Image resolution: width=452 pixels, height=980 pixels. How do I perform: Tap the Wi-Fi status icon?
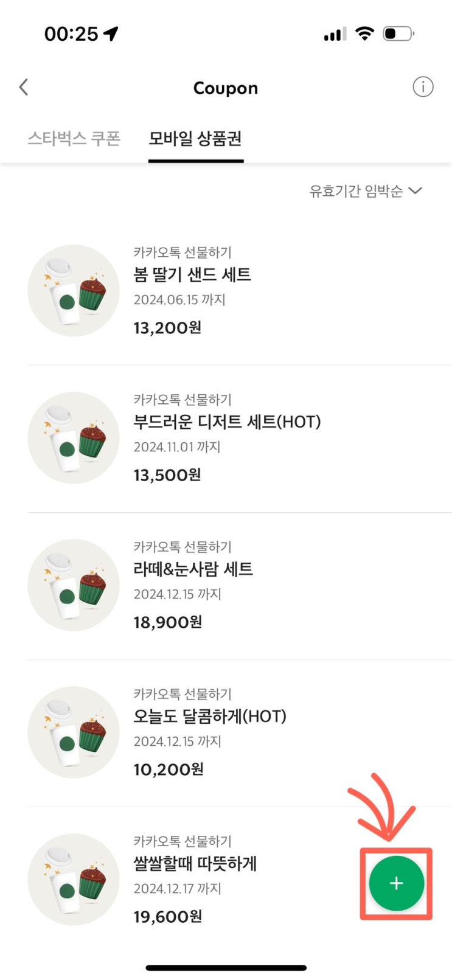[x=364, y=33]
